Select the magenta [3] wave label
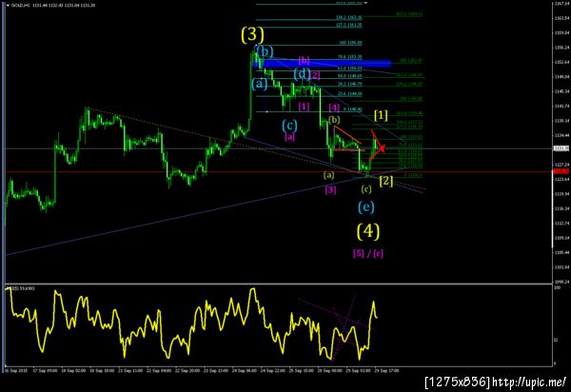Viewport: 571px width, 392px height. pyautogui.click(x=330, y=189)
